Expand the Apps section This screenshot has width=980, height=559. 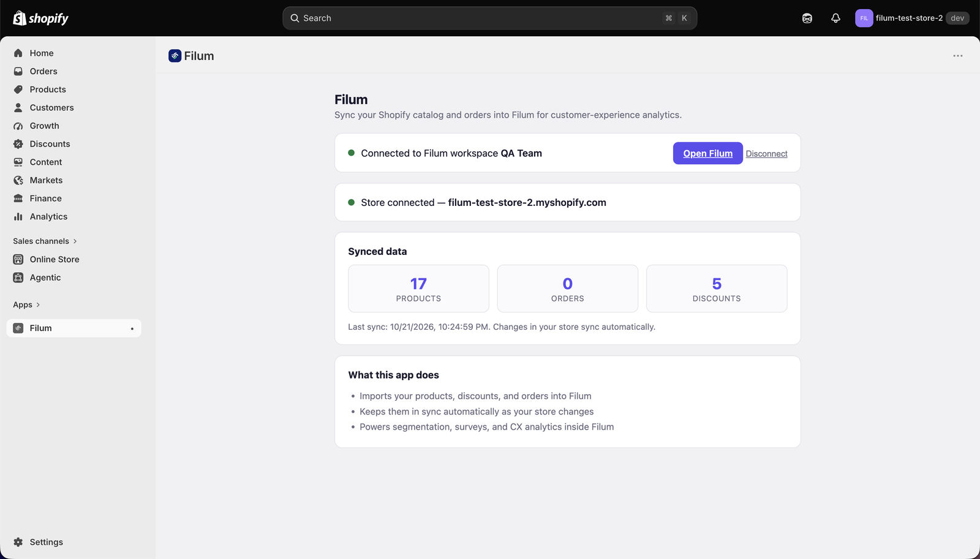(x=26, y=305)
